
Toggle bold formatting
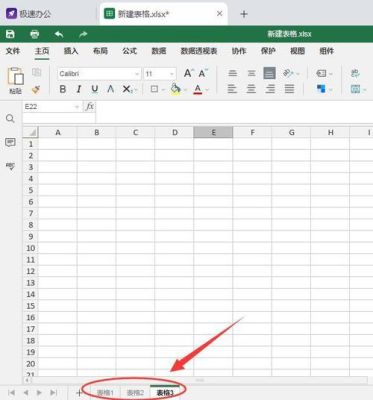(62, 89)
